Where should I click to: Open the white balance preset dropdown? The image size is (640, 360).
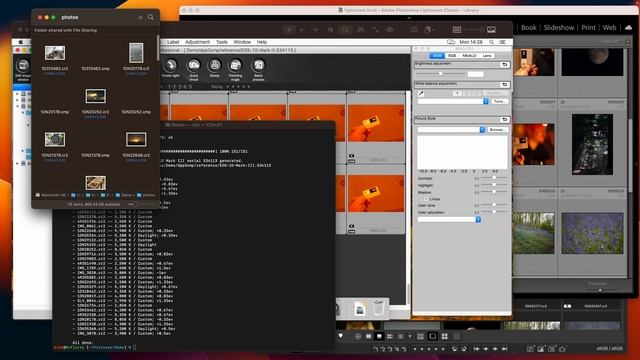453,101
